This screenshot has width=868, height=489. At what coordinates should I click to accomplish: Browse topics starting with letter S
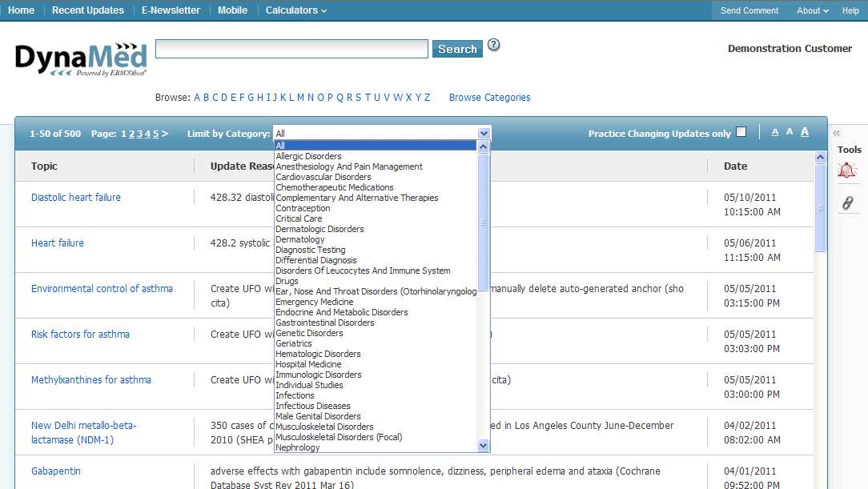coord(358,98)
